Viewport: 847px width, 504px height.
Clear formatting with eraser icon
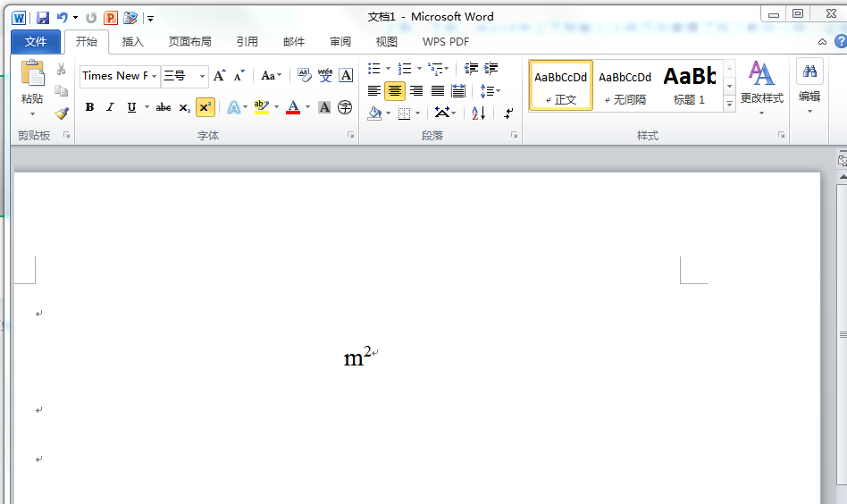304,75
